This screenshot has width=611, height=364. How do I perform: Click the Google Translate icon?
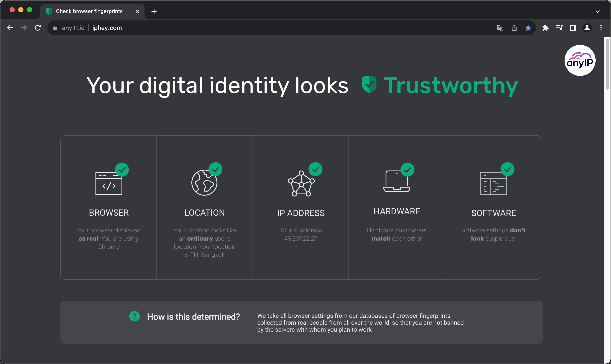(x=500, y=28)
